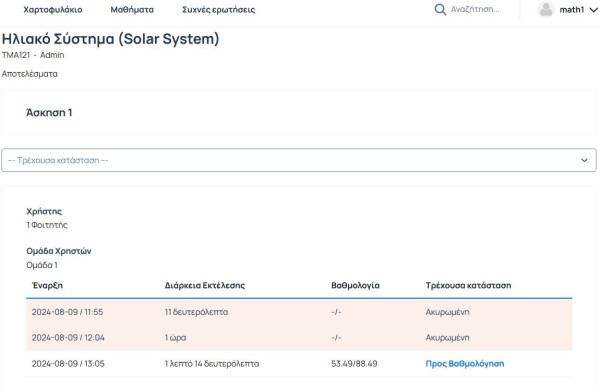Open Συχνές ερωτήσεις in the navigation bar
The width and height of the screenshot is (600, 391).
[x=218, y=10]
